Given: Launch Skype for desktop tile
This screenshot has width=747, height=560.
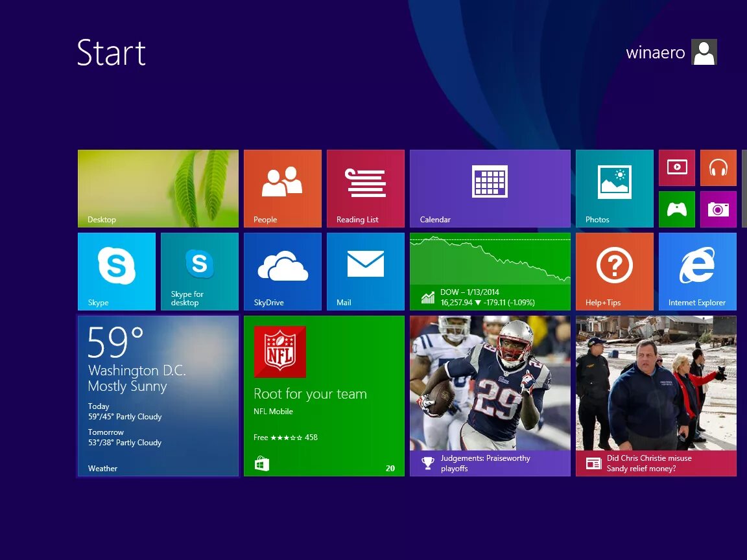Looking at the screenshot, I should point(200,272).
